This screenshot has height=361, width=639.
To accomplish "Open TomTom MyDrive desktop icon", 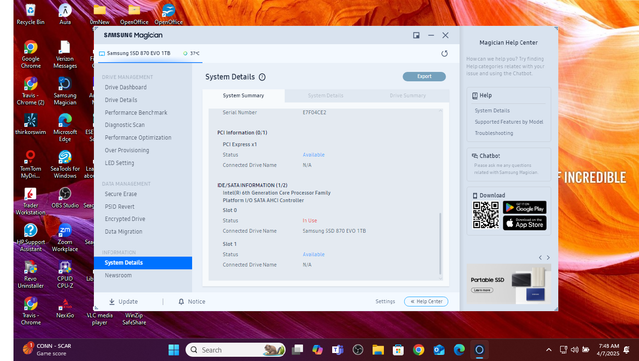I will point(31,164).
